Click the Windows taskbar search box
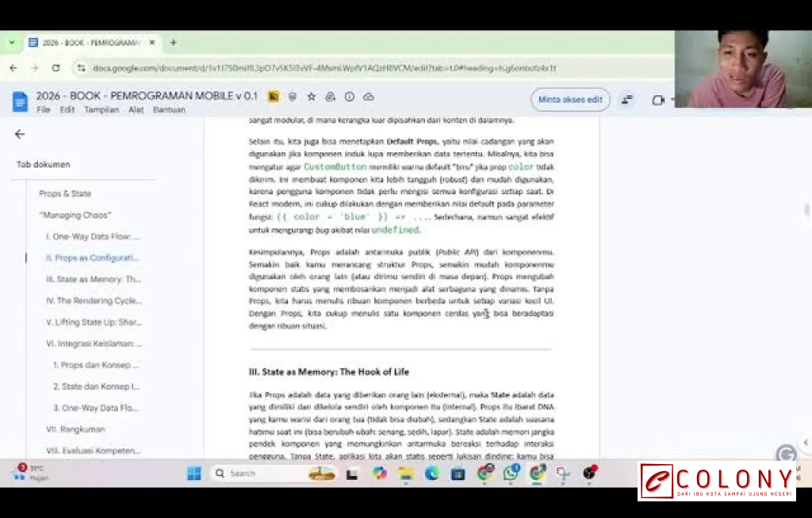The height and width of the screenshot is (518, 812). point(258,474)
